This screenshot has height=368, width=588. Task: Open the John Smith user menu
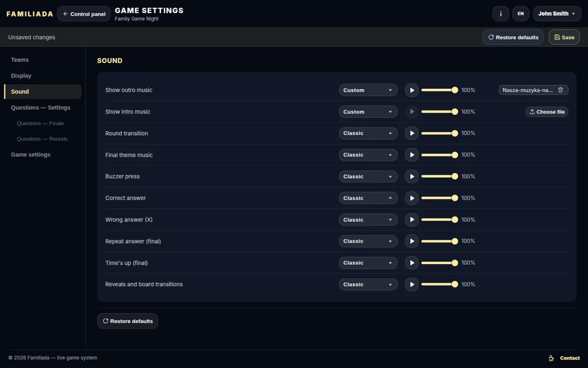(x=557, y=14)
